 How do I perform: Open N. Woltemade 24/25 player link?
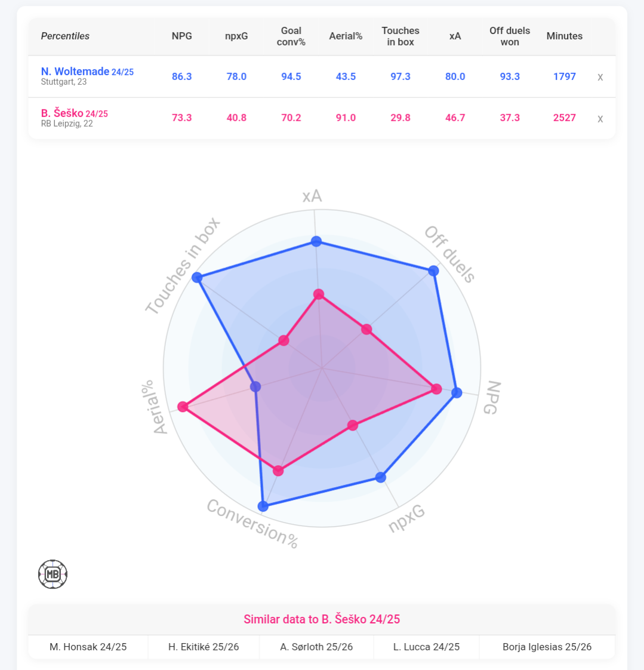(87, 71)
